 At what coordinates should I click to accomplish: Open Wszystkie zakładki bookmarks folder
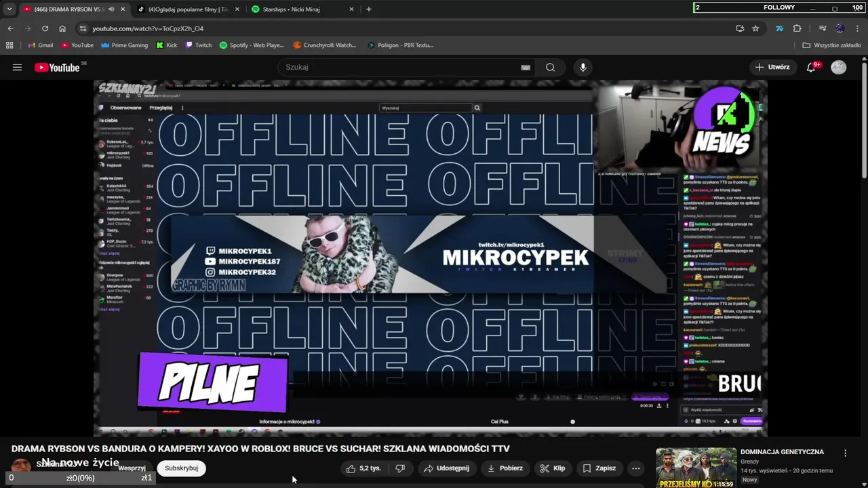click(831, 45)
